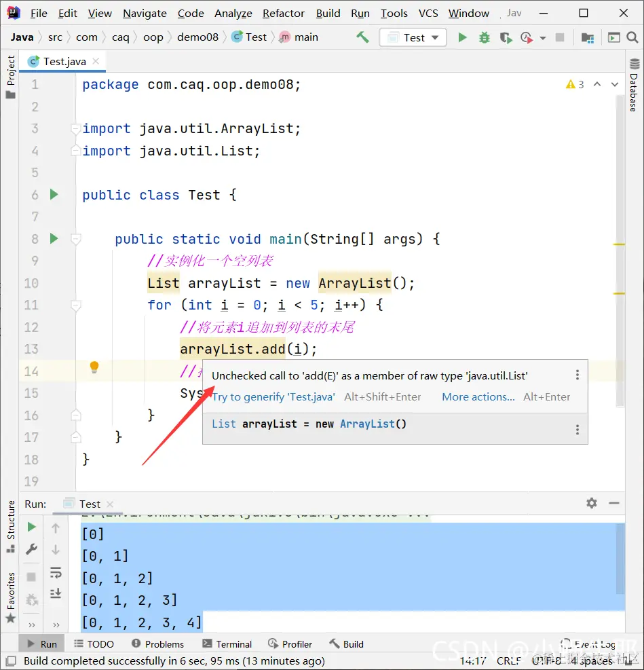This screenshot has width=644, height=670.
Task: Open the Problems tool window
Action: [x=157, y=644]
